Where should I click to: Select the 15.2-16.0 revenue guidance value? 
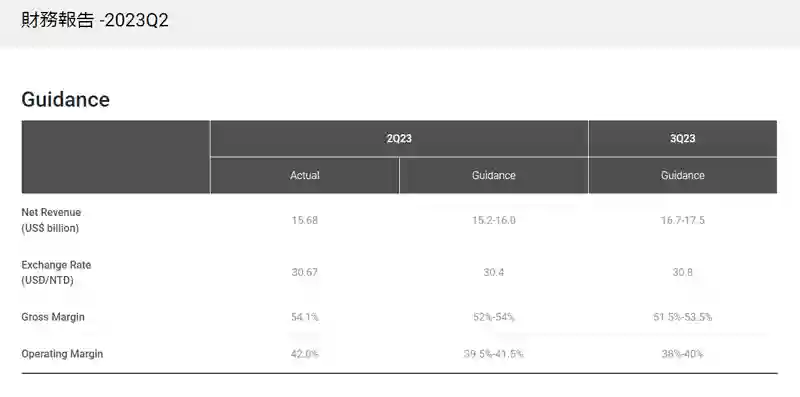[x=493, y=220]
